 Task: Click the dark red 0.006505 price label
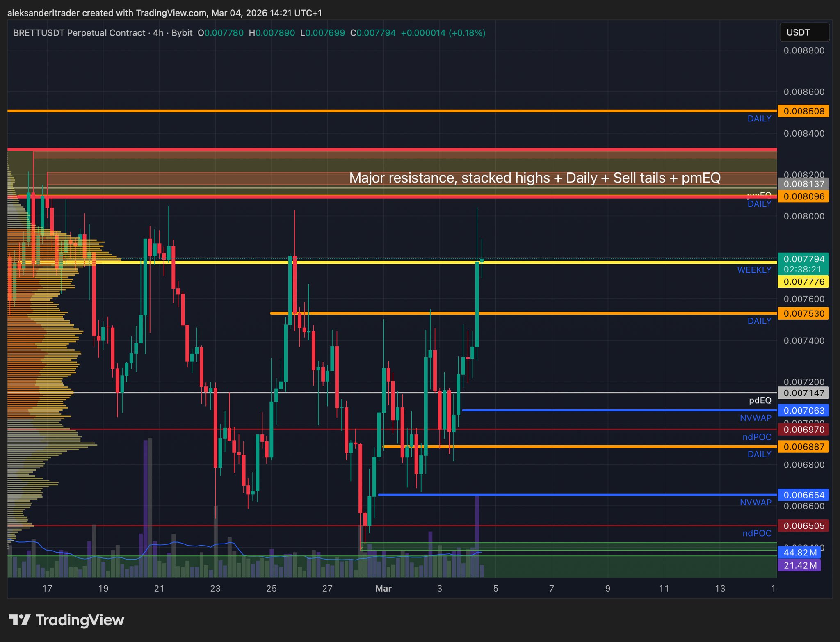tap(803, 526)
